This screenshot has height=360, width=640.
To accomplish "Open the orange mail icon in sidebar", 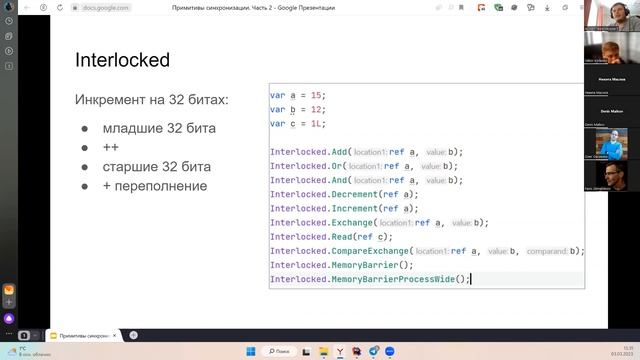I will click(x=9, y=290).
